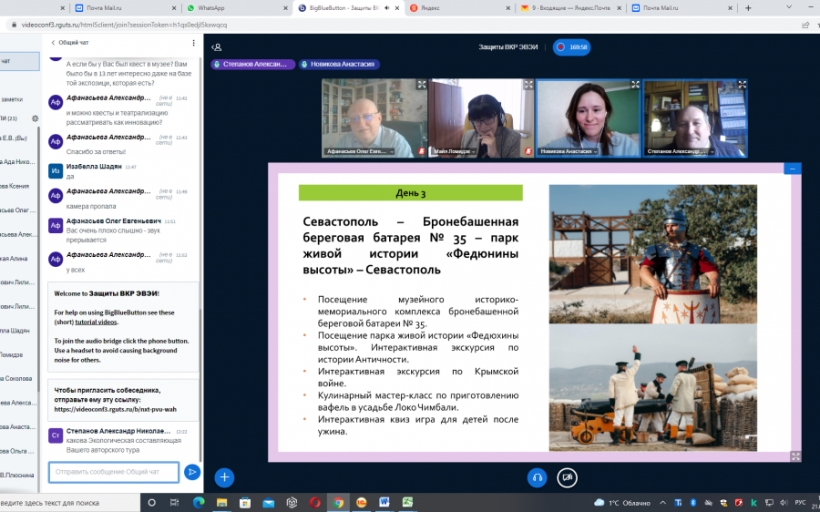Mute the BigBlueButton tab audio icon
This screenshot has width=820, height=512.
(387, 8)
